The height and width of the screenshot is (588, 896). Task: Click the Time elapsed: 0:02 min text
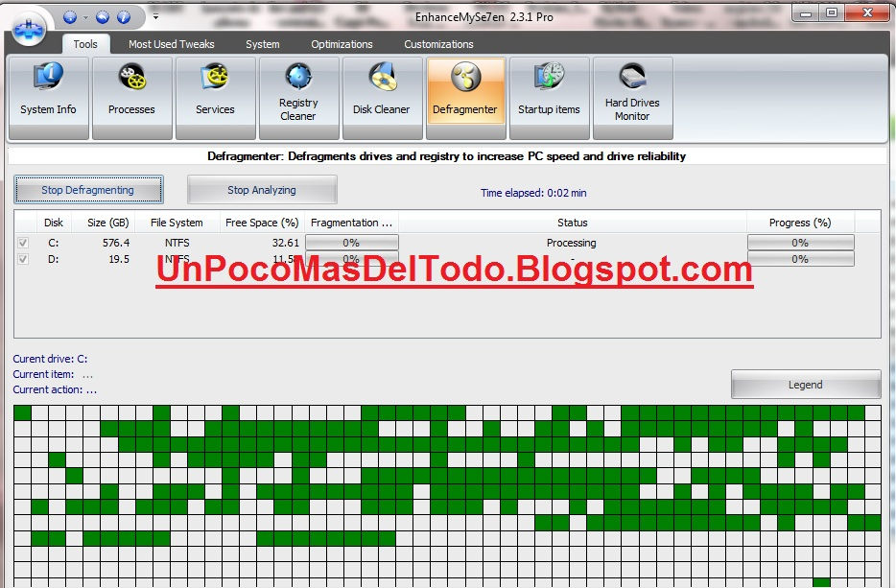click(533, 193)
